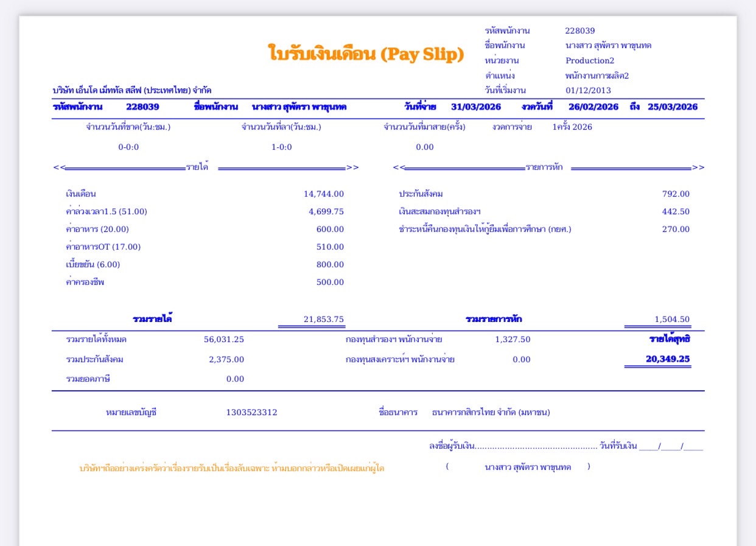The height and width of the screenshot is (546, 756).
Task: Click the 800.00 diligence allowance amount
Action: [330, 264]
